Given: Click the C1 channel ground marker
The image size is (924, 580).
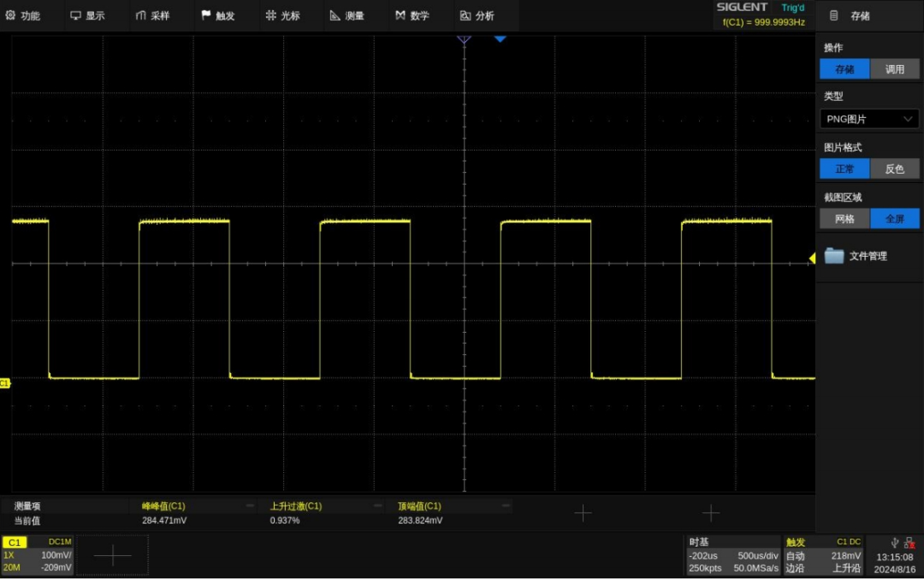Looking at the screenshot, I should [x=5, y=383].
